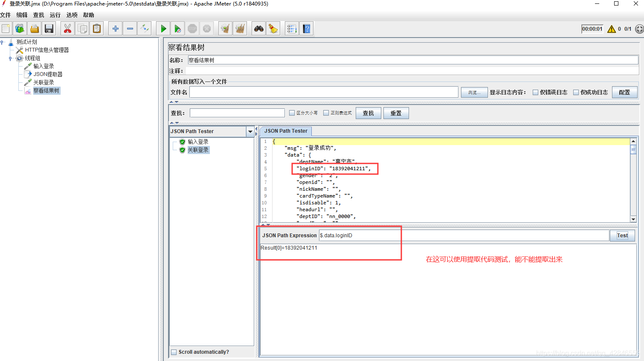Image resolution: width=644 pixels, height=361 pixels.
Task: Expand all with the plus icon
Action: coord(116,29)
